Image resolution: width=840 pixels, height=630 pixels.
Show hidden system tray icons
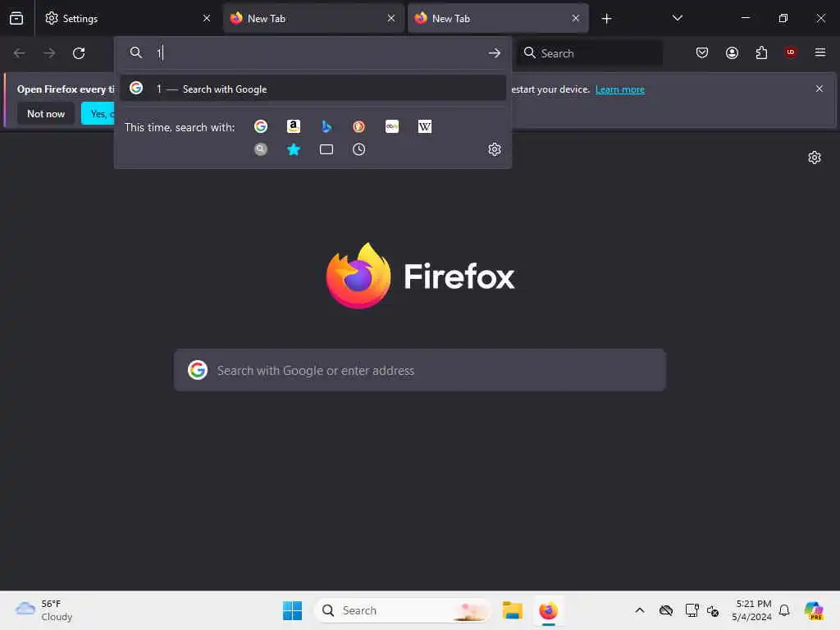(640, 610)
